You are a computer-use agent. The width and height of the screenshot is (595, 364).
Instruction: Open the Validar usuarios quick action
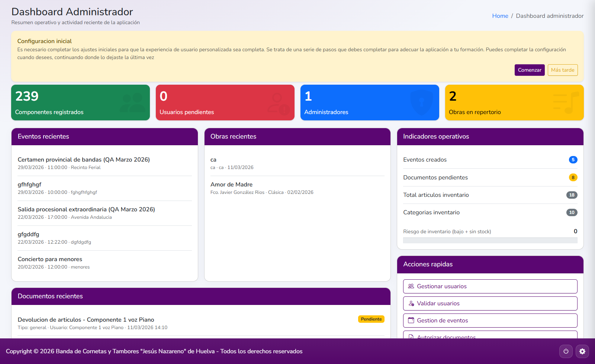pos(490,303)
